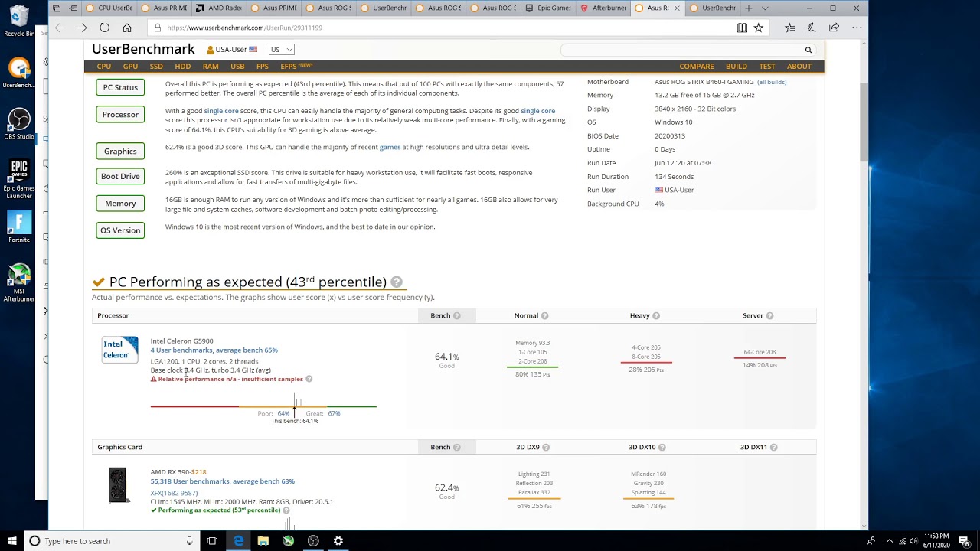Open 55,318 User benchmarks RX 590 link
The width and height of the screenshot is (980, 551).
point(223,481)
